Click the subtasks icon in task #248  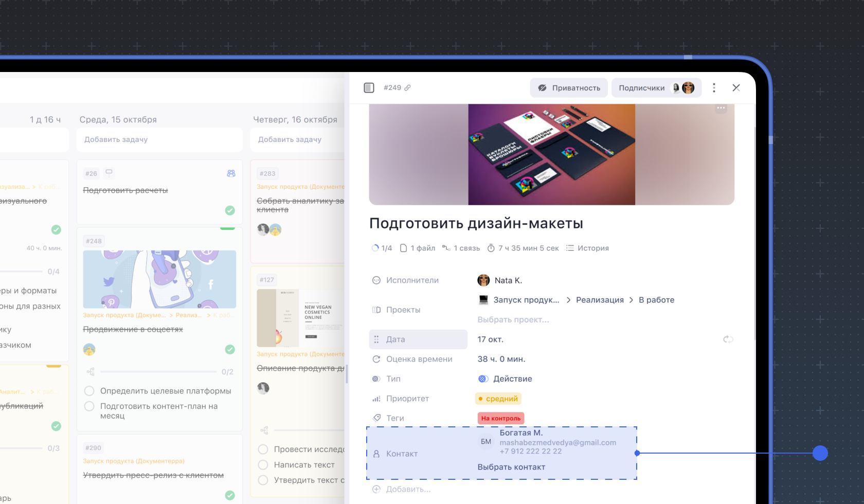91,372
